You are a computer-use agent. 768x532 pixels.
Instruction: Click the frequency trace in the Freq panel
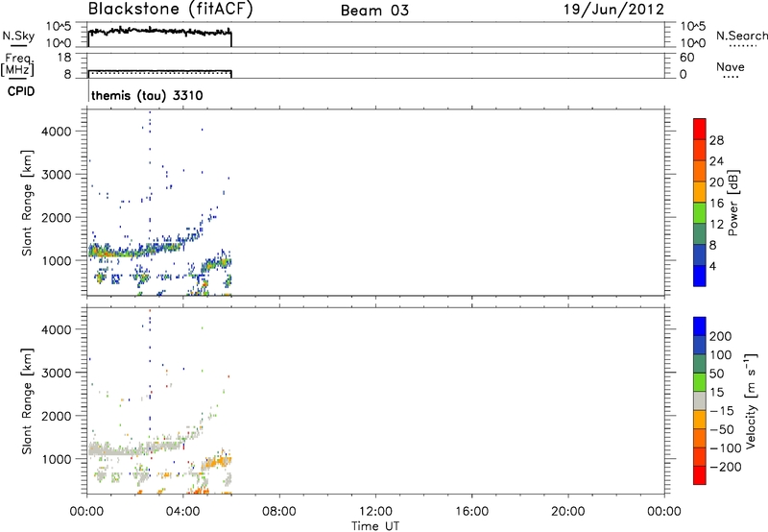(x=159, y=71)
